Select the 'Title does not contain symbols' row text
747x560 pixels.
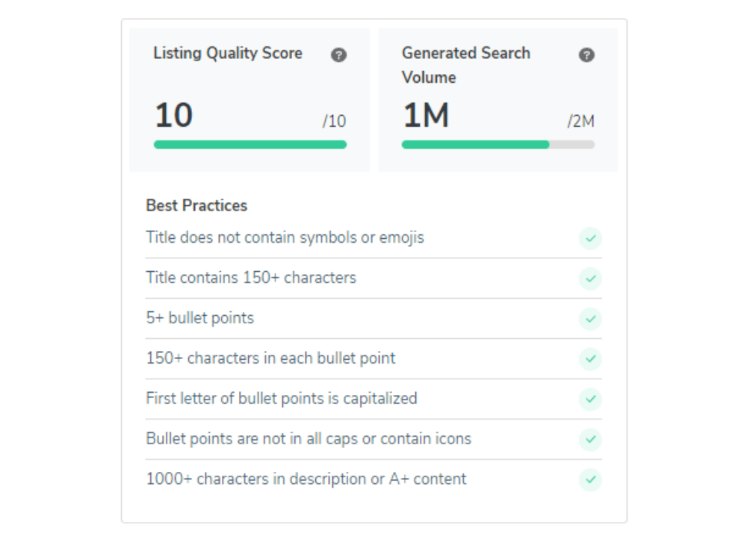click(285, 238)
